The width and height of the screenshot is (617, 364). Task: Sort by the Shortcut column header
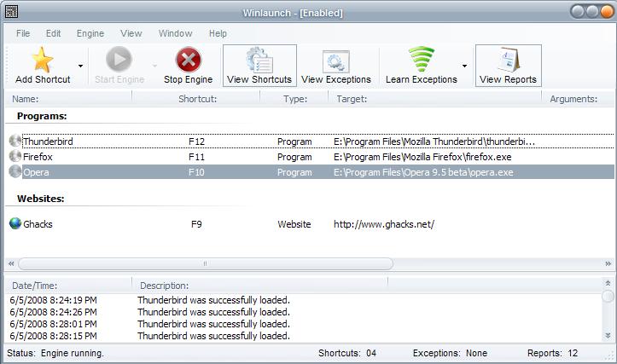point(196,99)
